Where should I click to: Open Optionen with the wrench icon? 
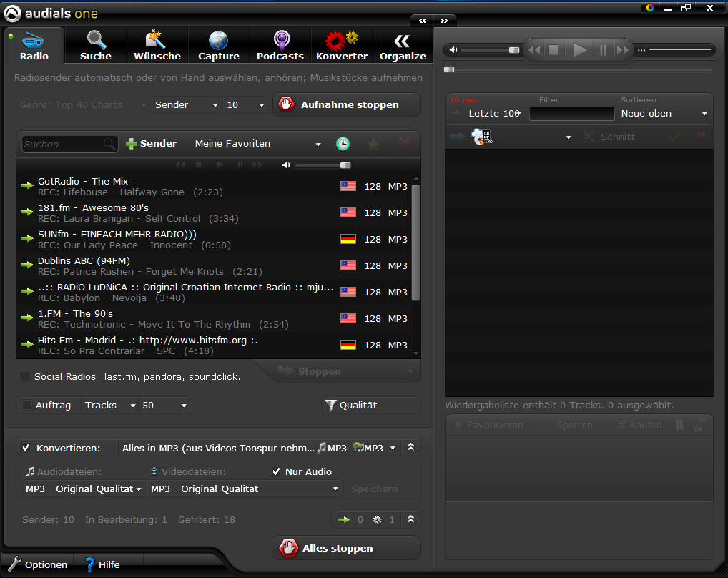coord(14,564)
